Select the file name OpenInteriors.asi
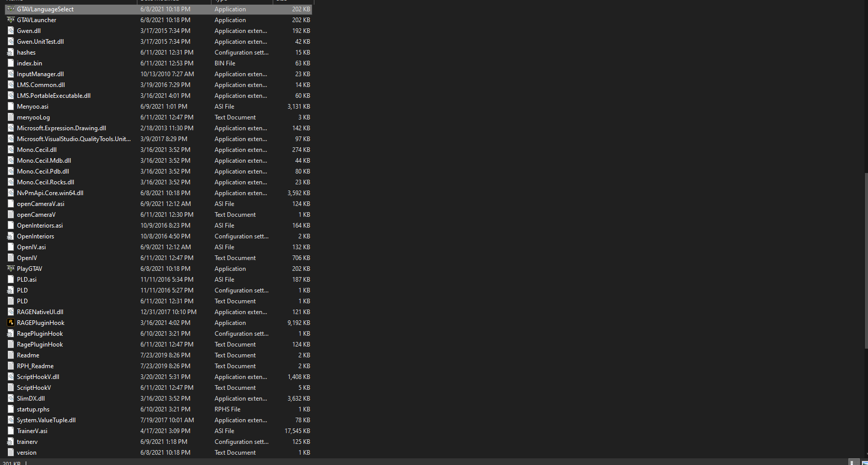The image size is (868, 465). pyautogui.click(x=40, y=226)
